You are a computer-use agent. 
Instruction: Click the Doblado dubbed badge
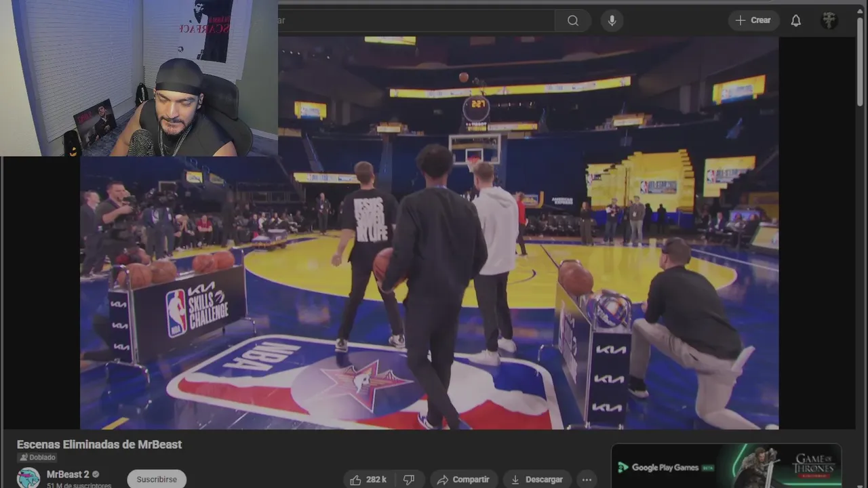coord(37,457)
